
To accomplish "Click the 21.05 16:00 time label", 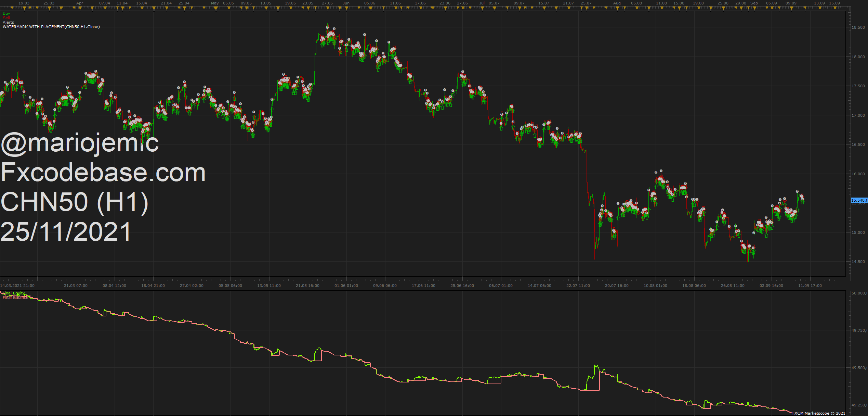I will (308, 286).
